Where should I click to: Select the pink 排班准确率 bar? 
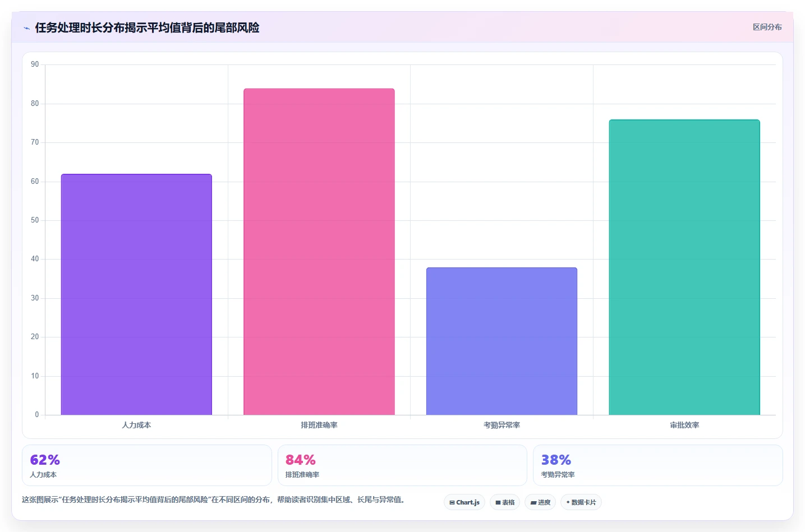coord(319,252)
